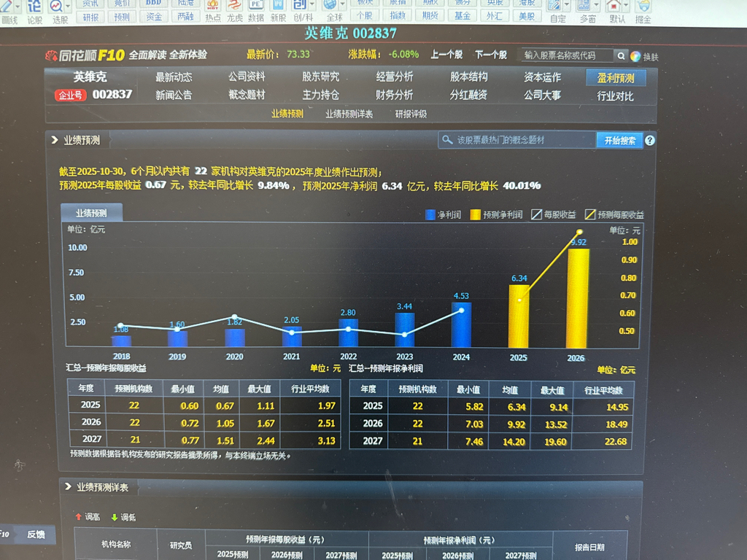Focus the 输入股票名称或代码 input field
747x560 pixels.
coord(566,55)
